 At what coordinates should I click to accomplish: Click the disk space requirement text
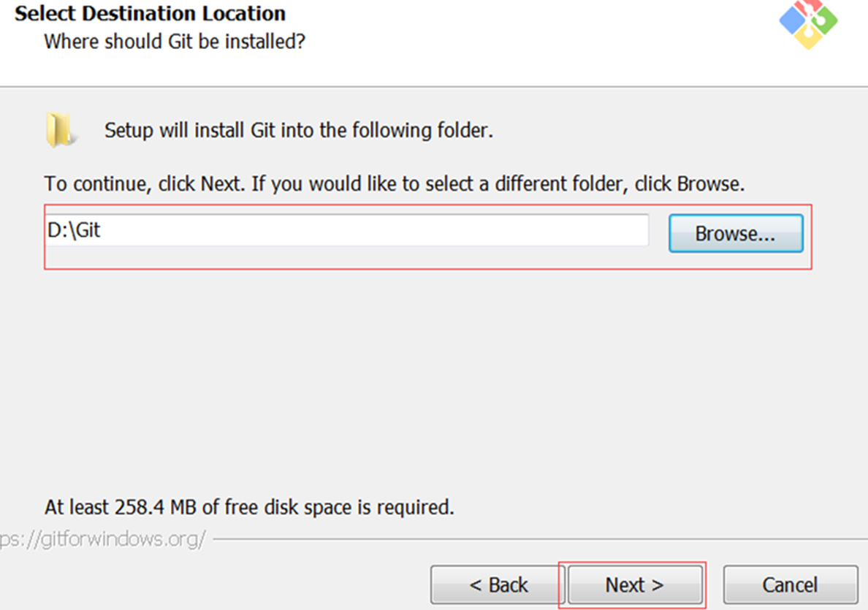click(x=248, y=507)
